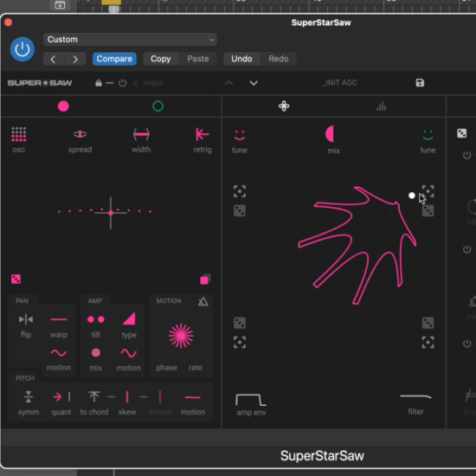Go to previous preset with left arrow
This screenshot has height=476, width=476.
click(53, 59)
